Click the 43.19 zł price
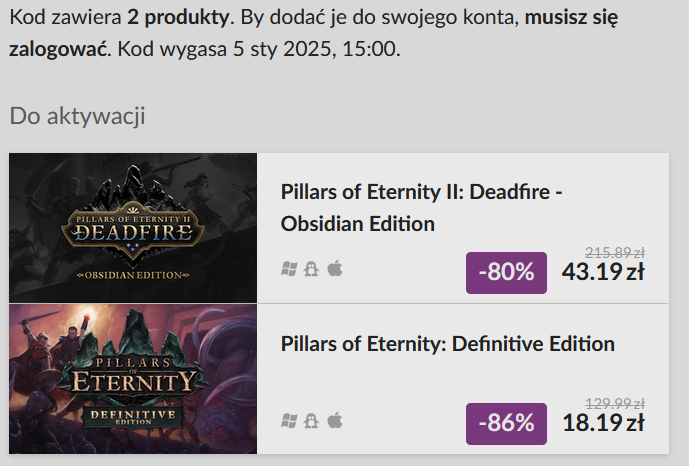The width and height of the screenshot is (689, 466). 603,272
